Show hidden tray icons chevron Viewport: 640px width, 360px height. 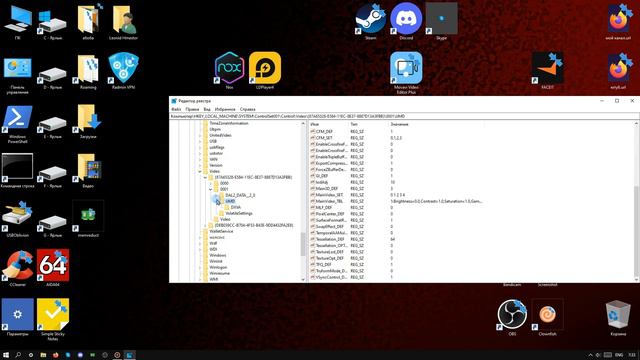click(x=590, y=355)
